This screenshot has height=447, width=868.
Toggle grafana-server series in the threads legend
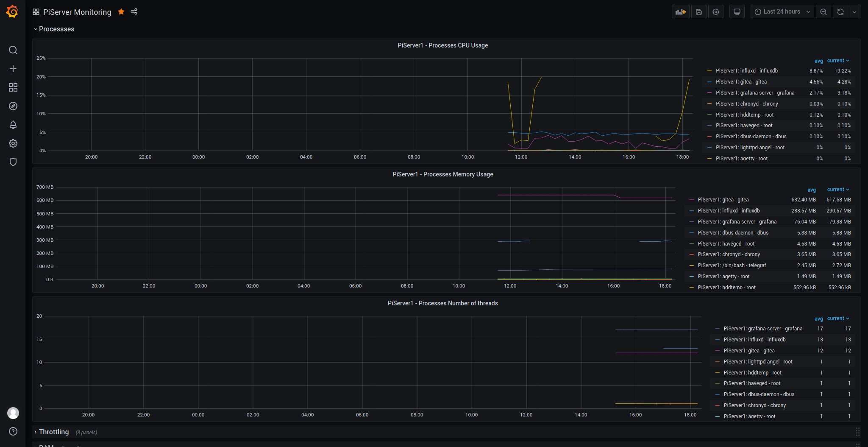point(763,329)
